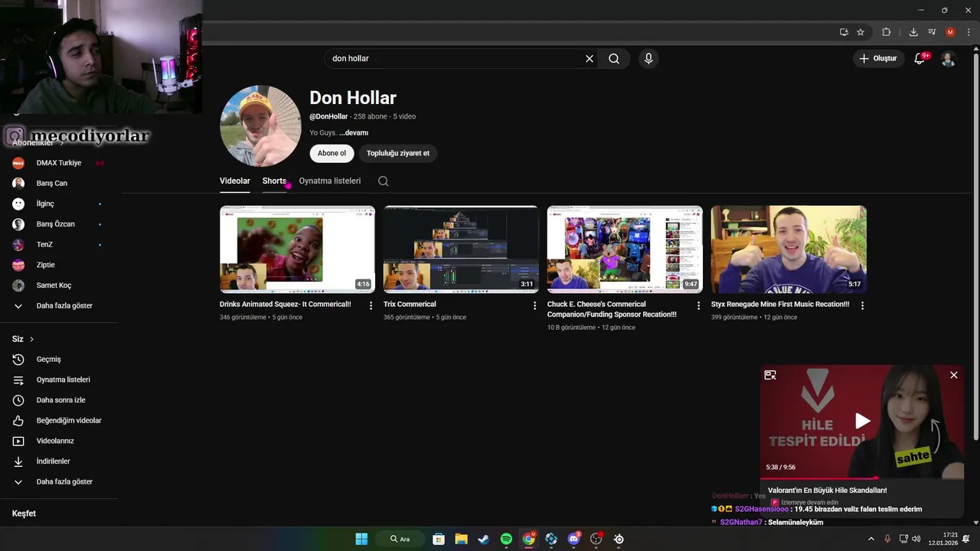The height and width of the screenshot is (551, 980).
Task: Show hidden system tray icons
Action: pyautogui.click(x=871, y=539)
